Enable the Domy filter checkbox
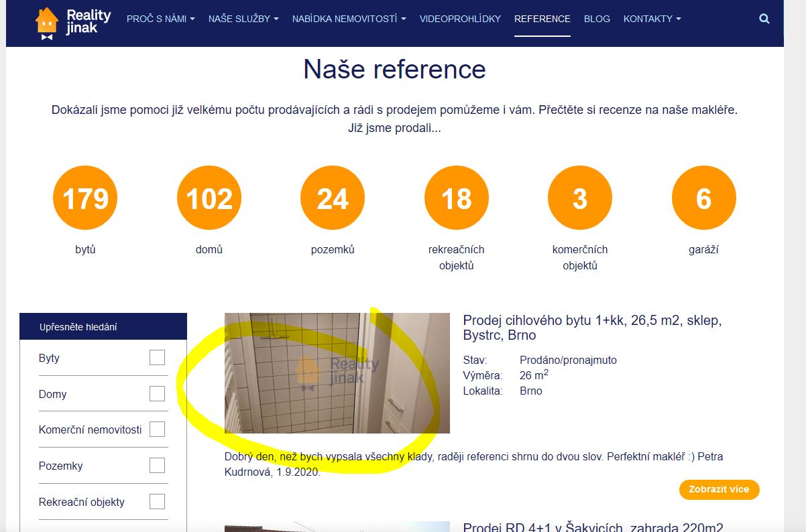Image resolution: width=806 pixels, height=532 pixels. point(157,394)
